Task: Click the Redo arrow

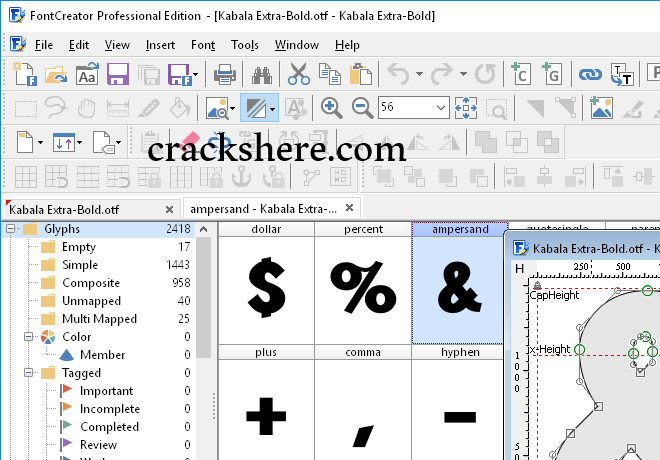Action: (x=442, y=74)
